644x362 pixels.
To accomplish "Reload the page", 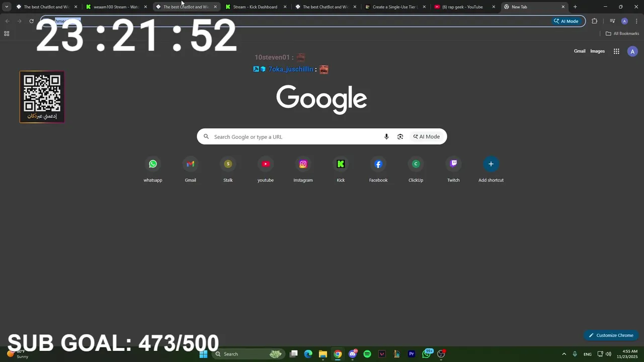I will (31, 21).
